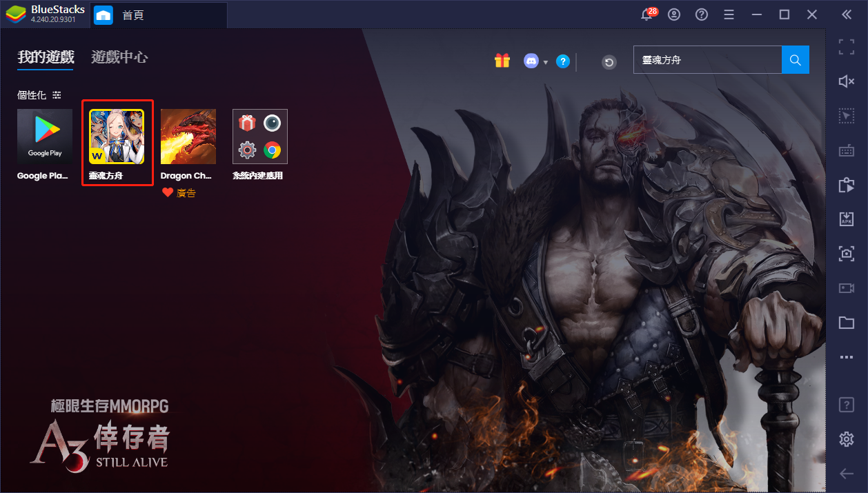Click the refresh history icon
Image resolution: width=868 pixels, height=493 pixels.
(x=609, y=63)
